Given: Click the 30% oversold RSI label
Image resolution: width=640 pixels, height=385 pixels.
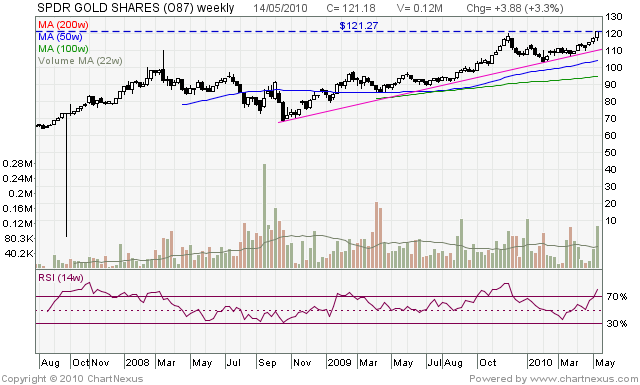Looking at the screenshot, I should click(x=617, y=323).
